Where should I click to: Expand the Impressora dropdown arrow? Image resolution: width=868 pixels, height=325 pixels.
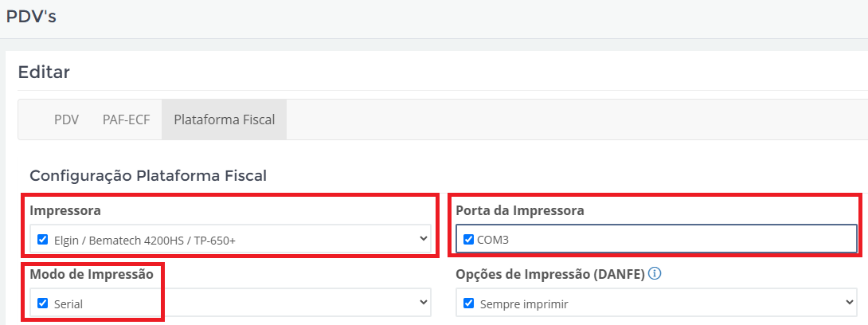click(x=424, y=239)
